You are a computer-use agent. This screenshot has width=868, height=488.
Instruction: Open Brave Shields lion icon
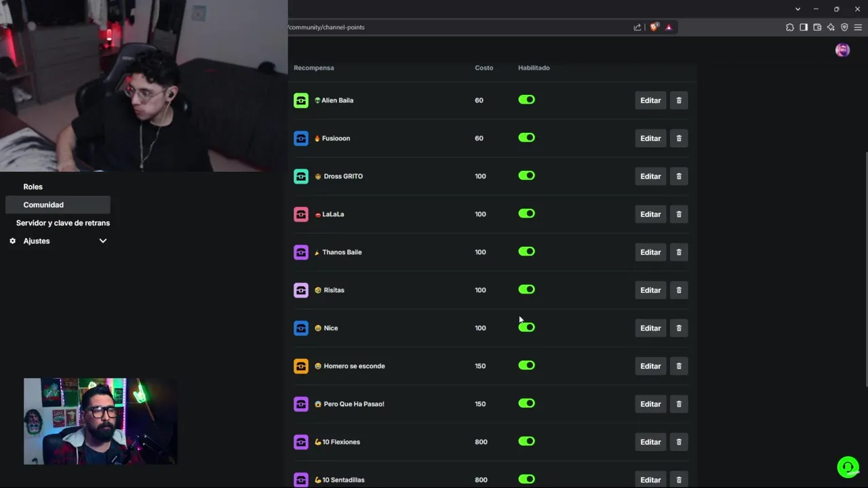654,27
